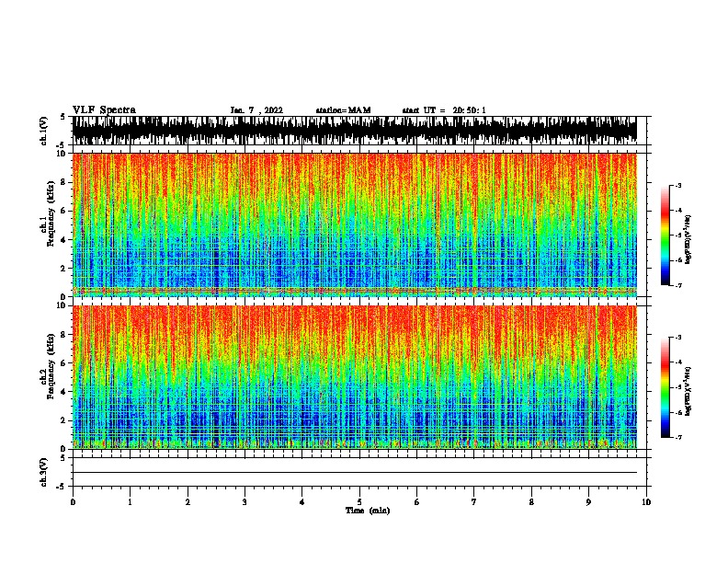Click the black ch.1 voltage waveform strip
Screen dimensions: 728x563
(x=355, y=131)
